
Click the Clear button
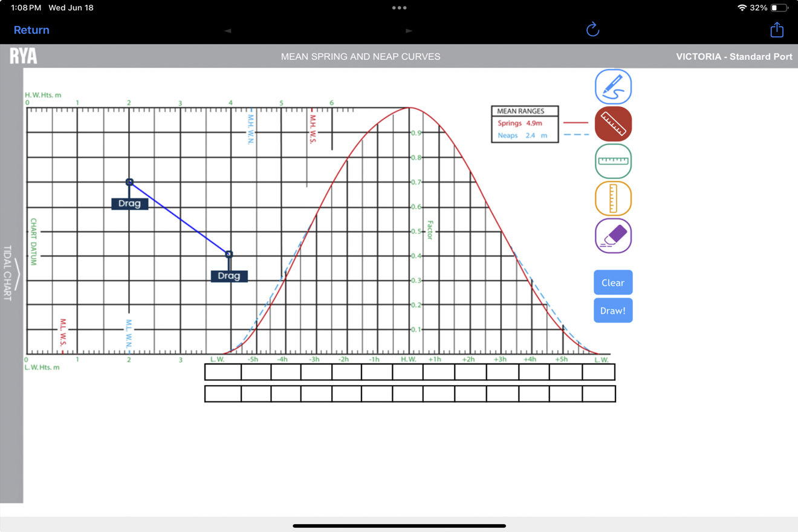tap(612, 282)
